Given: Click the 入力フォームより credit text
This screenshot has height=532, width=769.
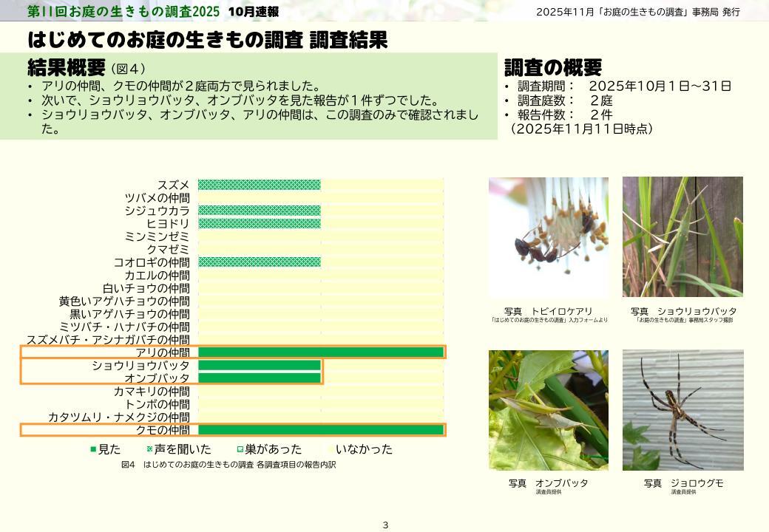Looking at the screenshot, I should coord(549,321).
